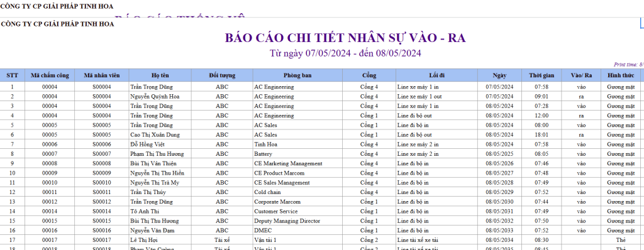Click the 07:46 time cell
644x250 pixels.
(x=541, y=163)
